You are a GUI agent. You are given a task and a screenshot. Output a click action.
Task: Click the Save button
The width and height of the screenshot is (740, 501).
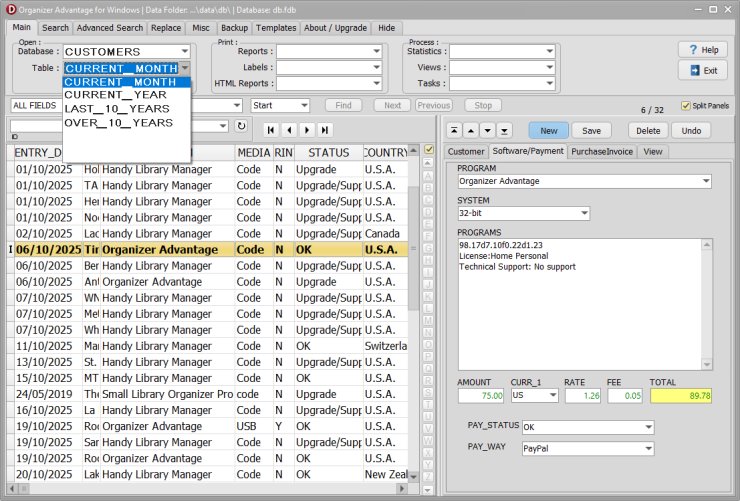tap(591, 131)
